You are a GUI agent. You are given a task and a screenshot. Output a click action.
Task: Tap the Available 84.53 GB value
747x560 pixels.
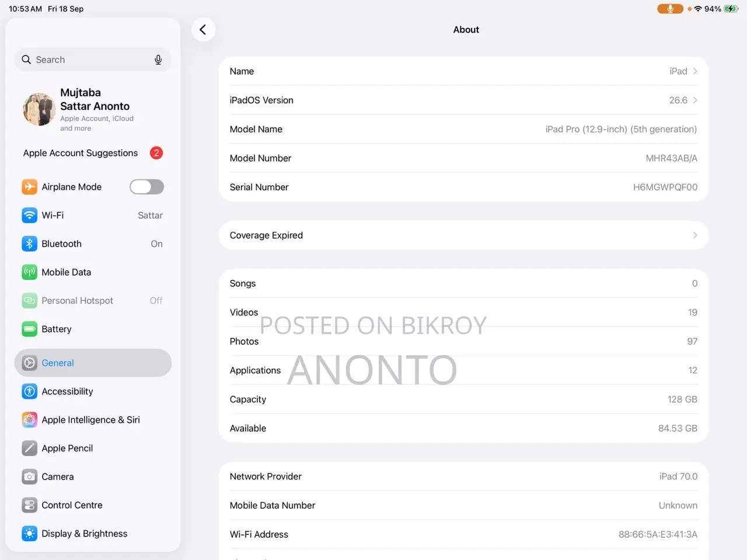pyautogui.click(x=678, y=428)
